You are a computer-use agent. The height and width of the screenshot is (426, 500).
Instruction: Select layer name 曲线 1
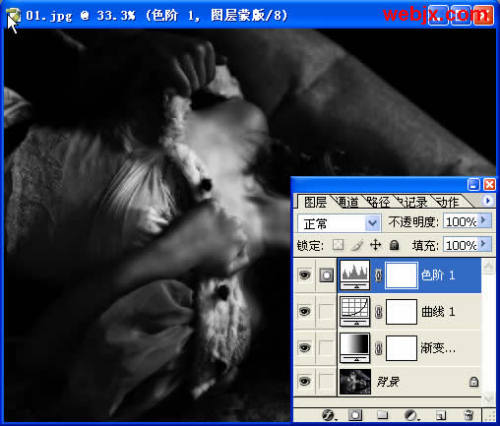coord(438,312)
